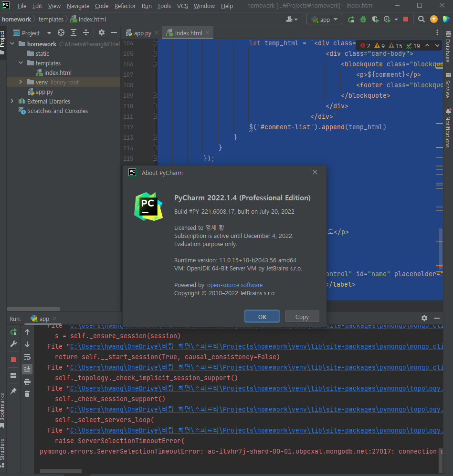453x476 pixels.
Task: Open Run panel settings gear
Action: (x=424, y=318)
